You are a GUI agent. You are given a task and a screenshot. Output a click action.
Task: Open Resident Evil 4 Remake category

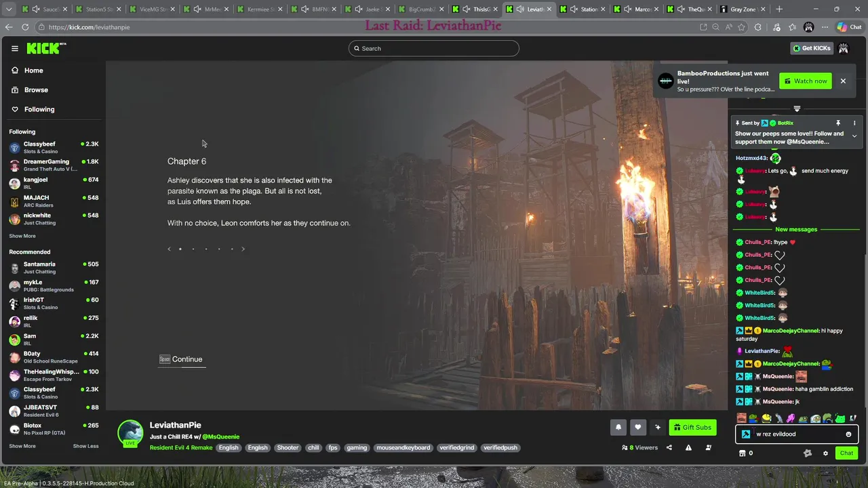tap(181, 447)
